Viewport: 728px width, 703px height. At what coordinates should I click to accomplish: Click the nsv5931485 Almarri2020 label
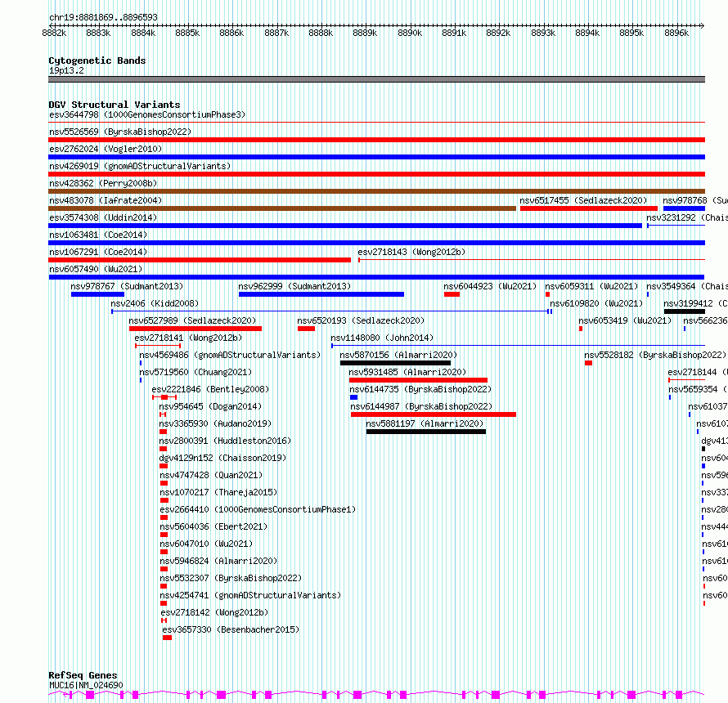(407, 372)
